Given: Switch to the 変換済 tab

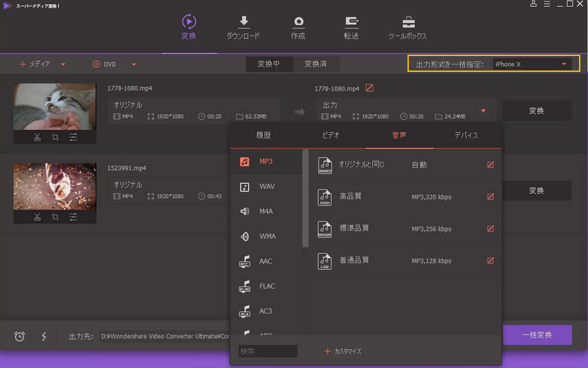Looking at the screenshot, I should pyautogui.click(x=315, y=64).
